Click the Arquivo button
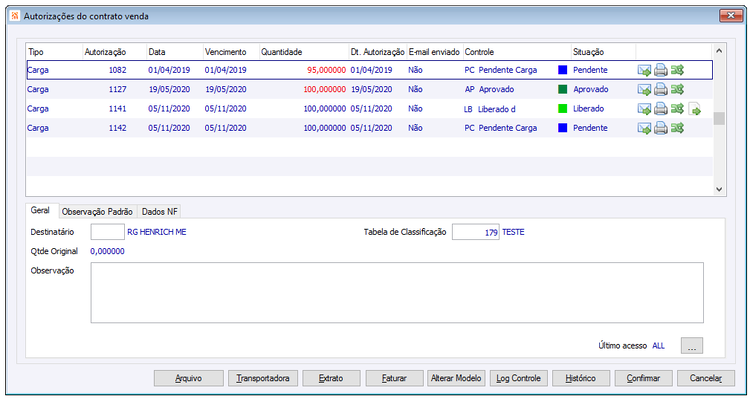Screen dimensions: 750x399 [188, 378]
